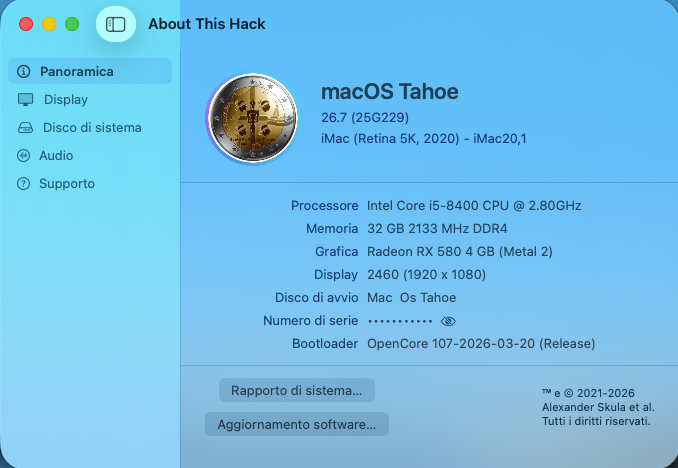This screenshot has height=468, width=678.
Task: Toggle the sidebar with the toolbar icon
Action: click(115, 24)
